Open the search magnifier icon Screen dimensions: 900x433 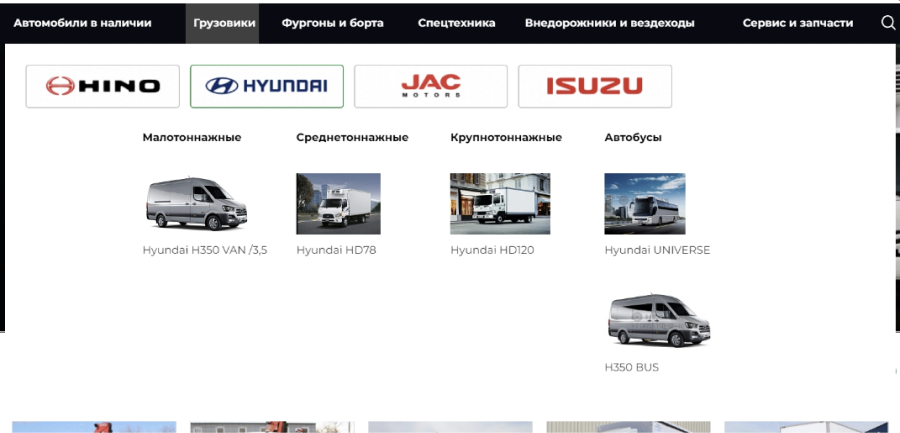click(887, 23)
